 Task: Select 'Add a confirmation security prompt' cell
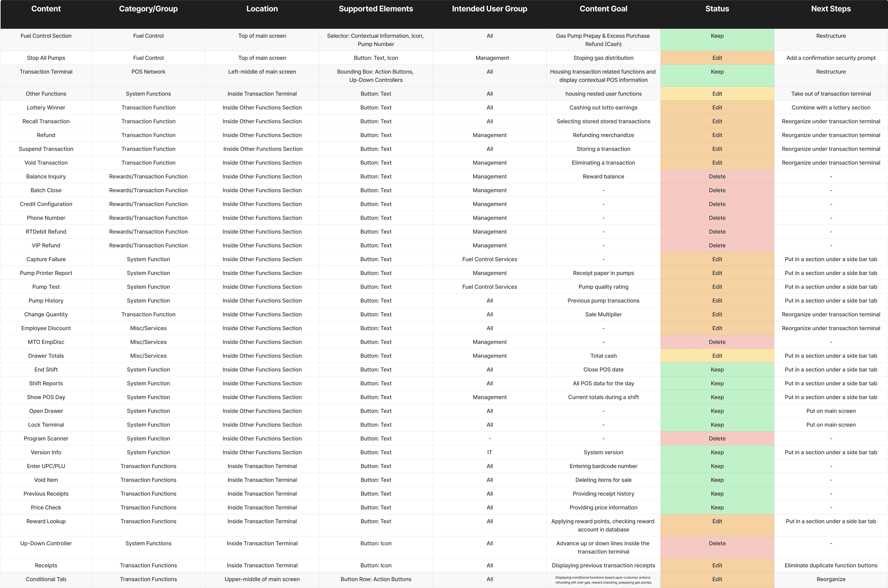831,58
